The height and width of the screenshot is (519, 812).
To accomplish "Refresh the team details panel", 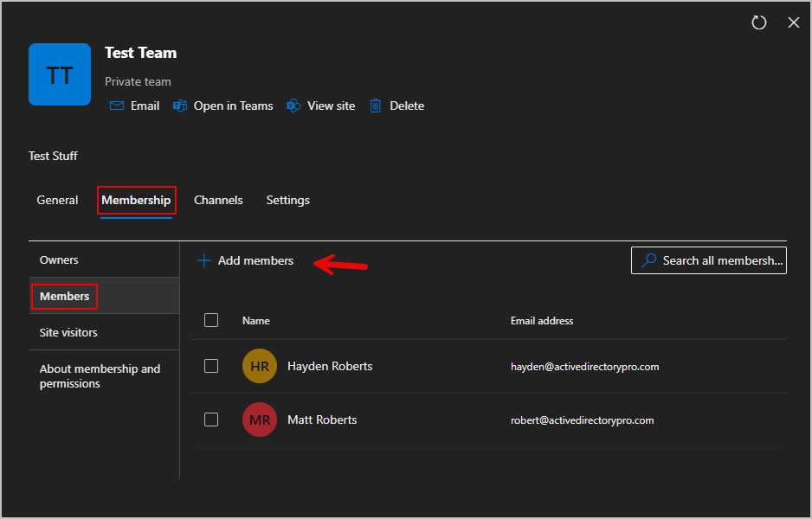I will click(x=759, y=22).
